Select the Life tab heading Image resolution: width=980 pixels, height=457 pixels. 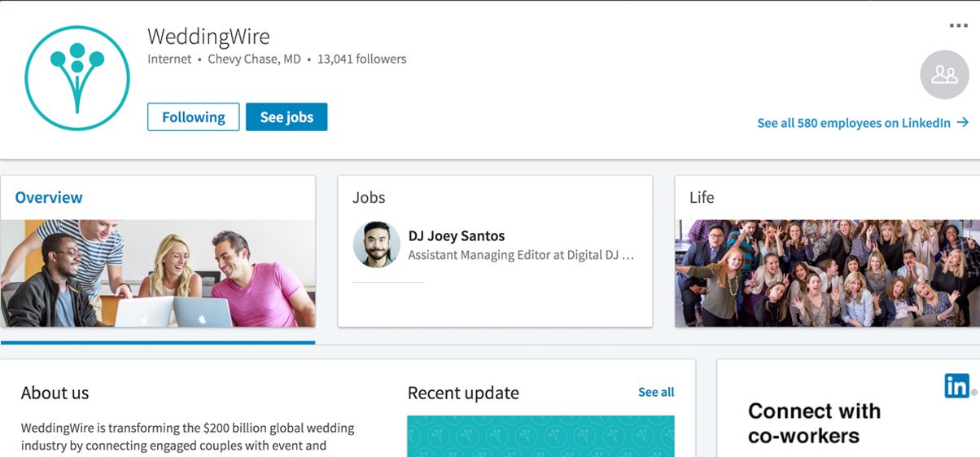point(702,197)
